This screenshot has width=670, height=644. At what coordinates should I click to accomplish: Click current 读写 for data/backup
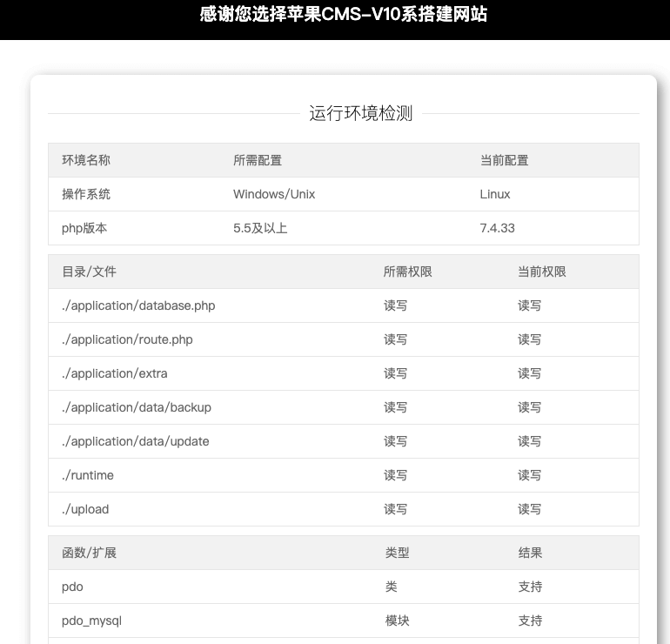point(530,407)
